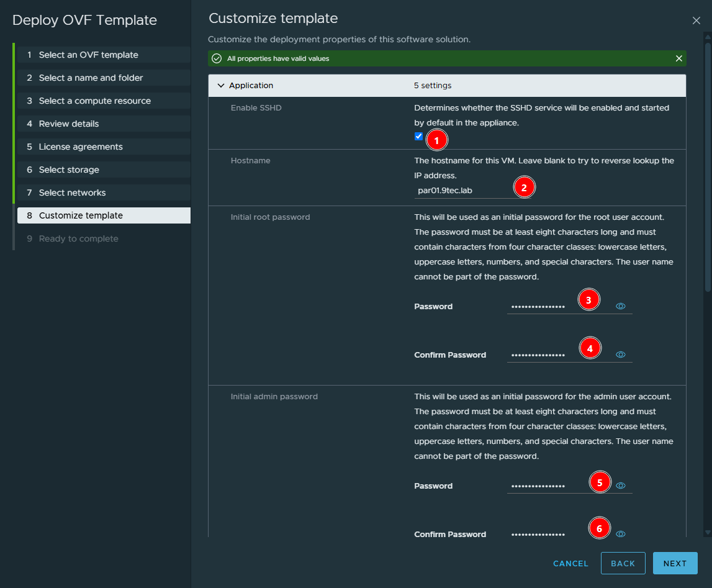Click the green success checkmark icon in banner
712x588 pixels.
tap(217, 58)
